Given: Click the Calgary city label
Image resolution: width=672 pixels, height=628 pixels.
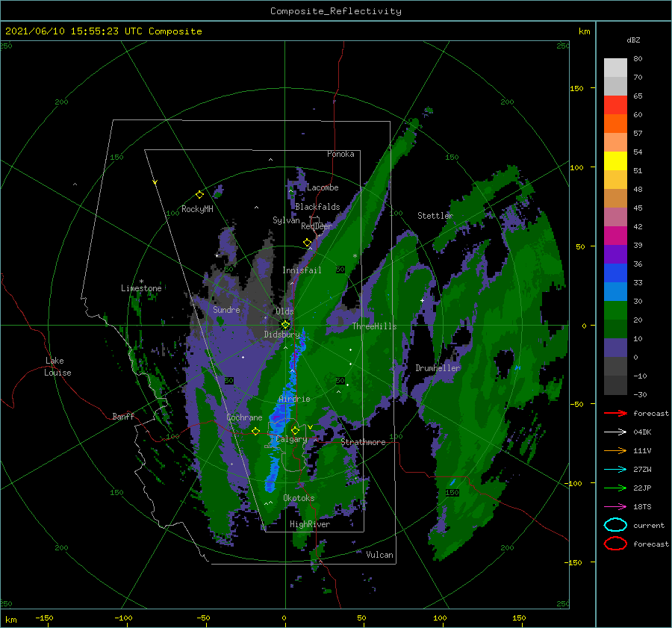Looking at the screenshot, I should (291, 439).
